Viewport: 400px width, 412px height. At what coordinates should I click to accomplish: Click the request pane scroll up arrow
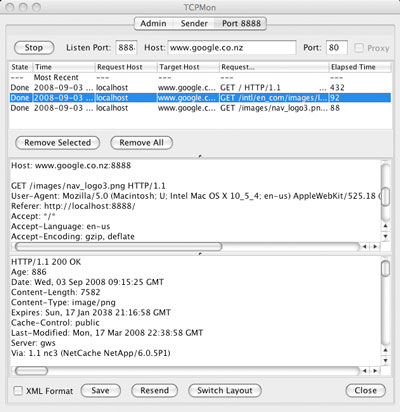click(386, 226)
